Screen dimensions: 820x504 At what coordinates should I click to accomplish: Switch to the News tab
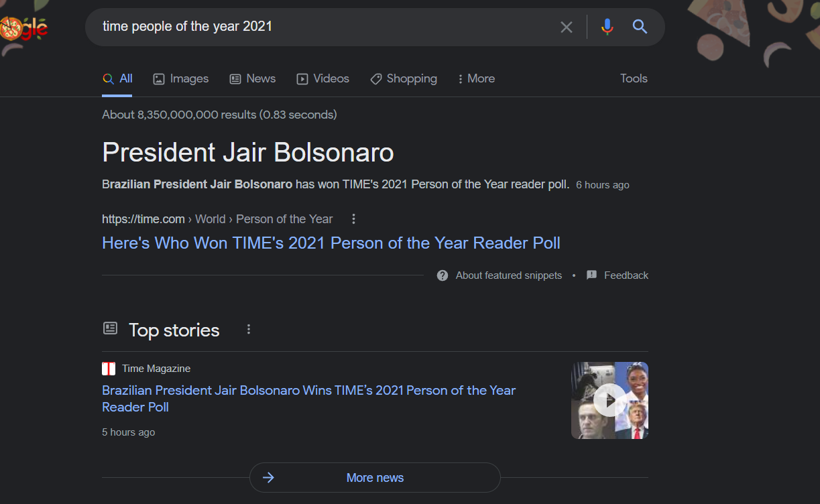pos(253,78)
